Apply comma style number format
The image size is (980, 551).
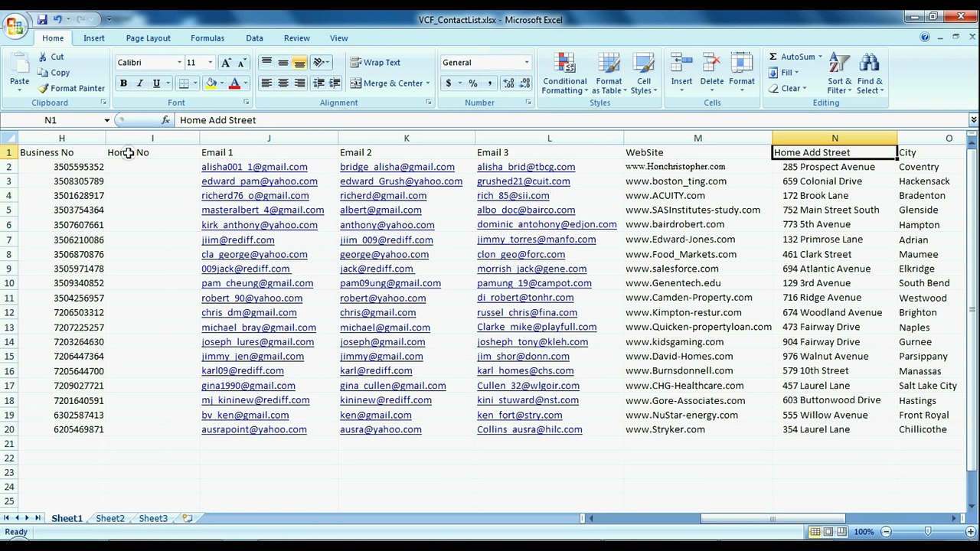490,83
